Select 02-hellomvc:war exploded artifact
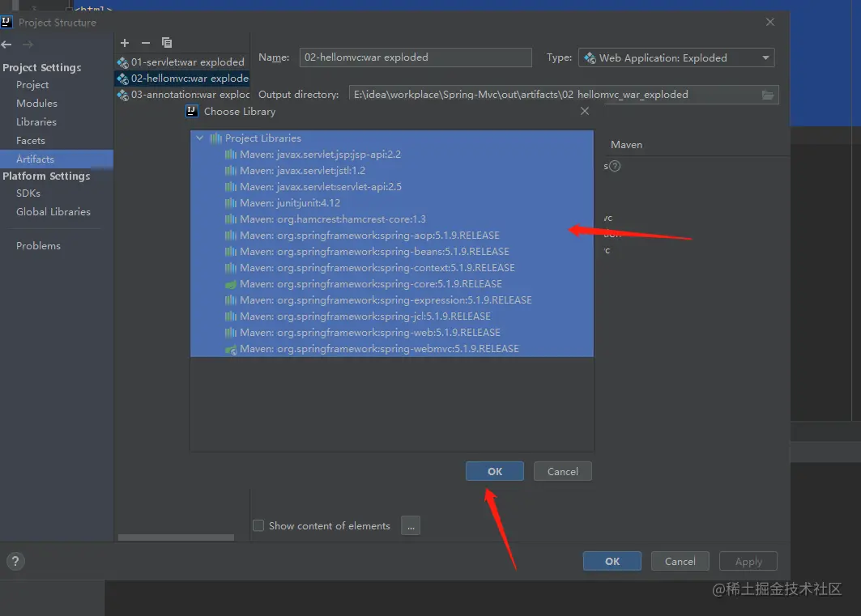This screenshot has width=861, height=616. pos(181,79)
